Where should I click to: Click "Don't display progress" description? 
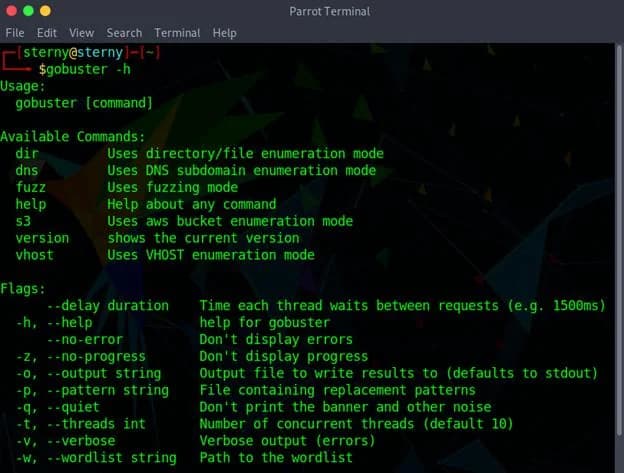[284, 357]
